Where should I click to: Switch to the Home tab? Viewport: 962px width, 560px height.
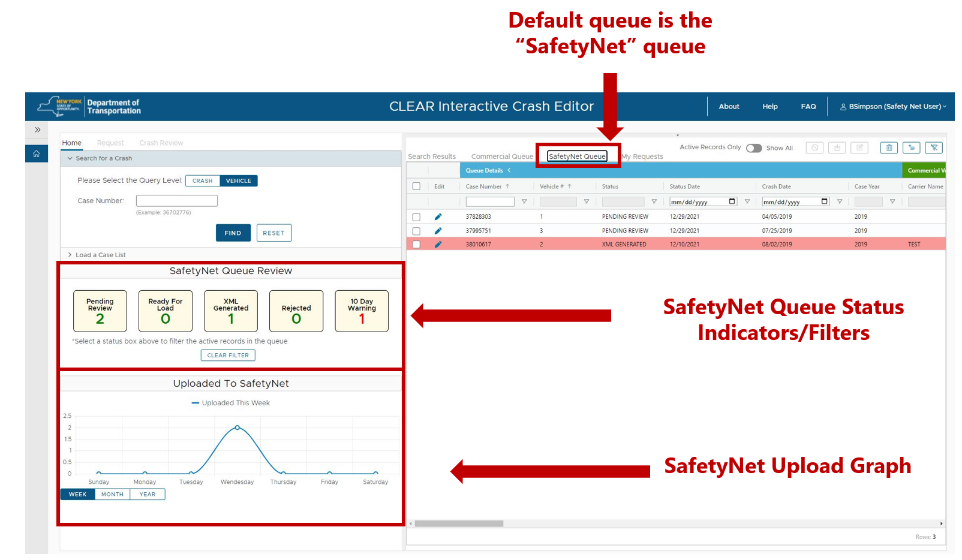tap(71, 143)
